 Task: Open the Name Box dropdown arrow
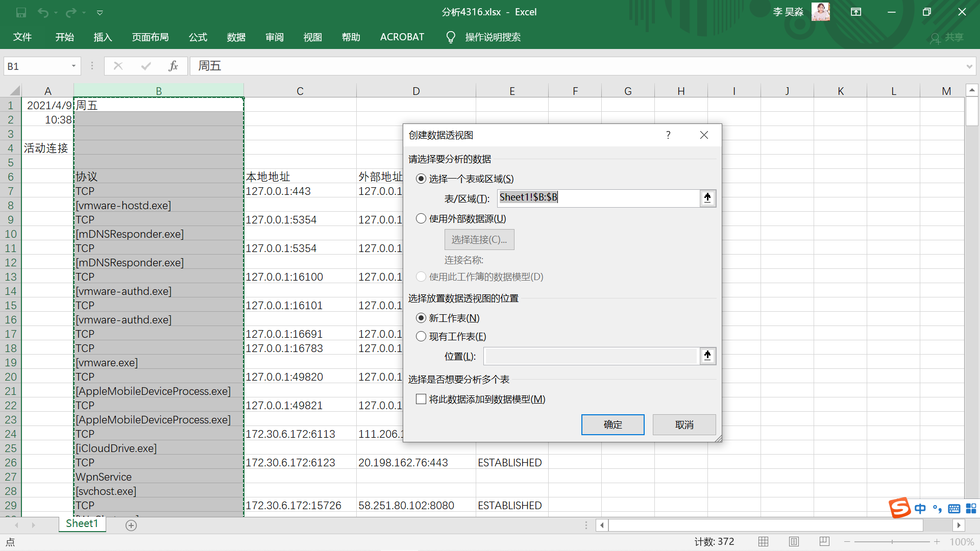[x=73, y=66]
